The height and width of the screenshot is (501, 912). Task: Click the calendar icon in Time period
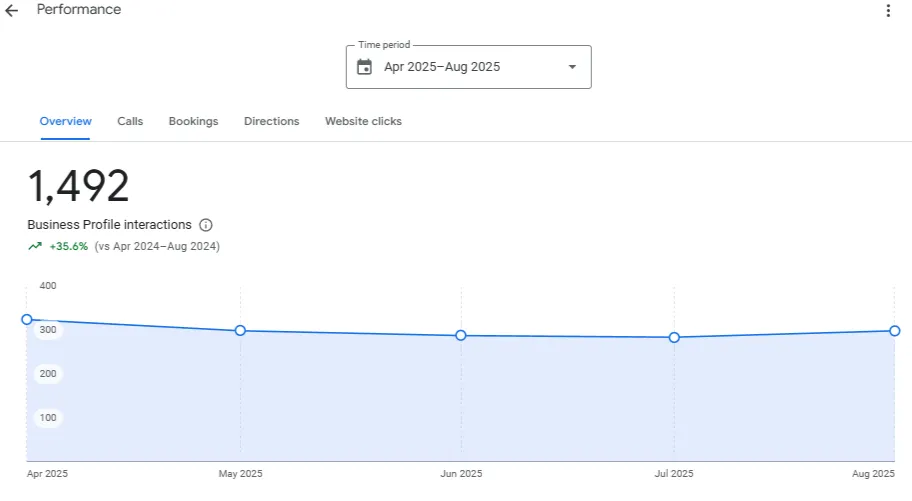[364, 67]
